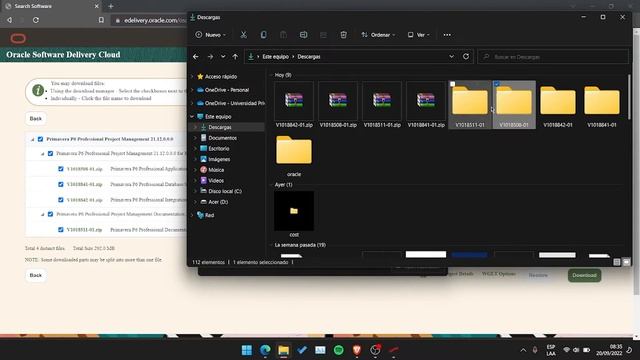Open the Nuevo dropdown menu

(x=211, y=35)
